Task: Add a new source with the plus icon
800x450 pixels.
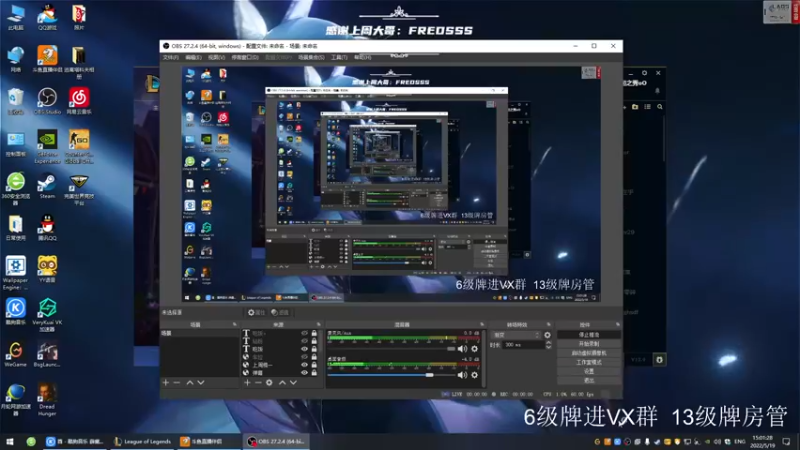Action: (247, 383)
